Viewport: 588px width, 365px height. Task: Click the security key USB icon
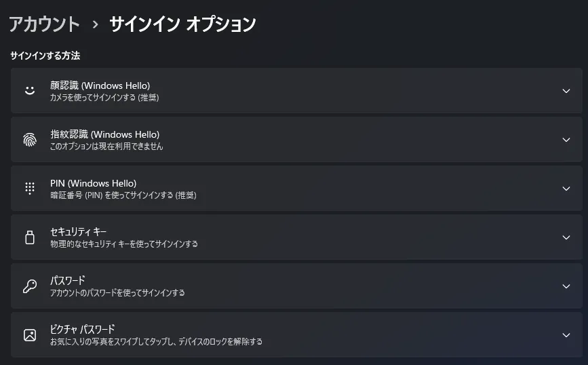(x=29, y=237)
